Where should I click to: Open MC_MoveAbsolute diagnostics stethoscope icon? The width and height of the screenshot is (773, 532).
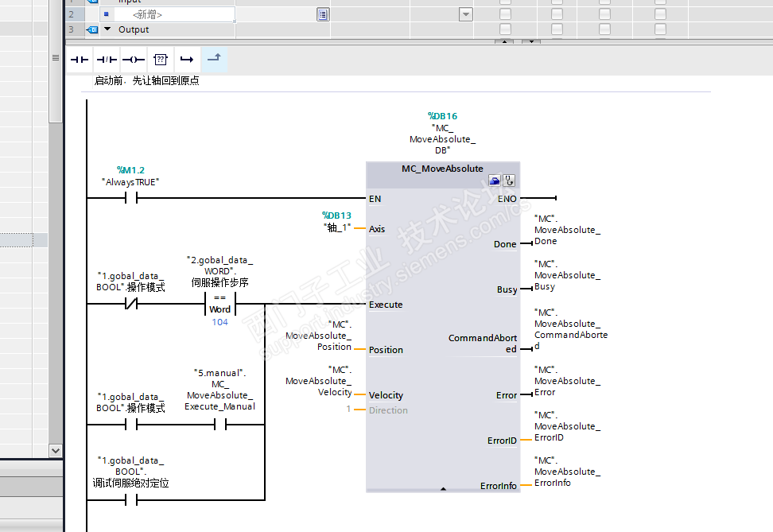(508, 181)
